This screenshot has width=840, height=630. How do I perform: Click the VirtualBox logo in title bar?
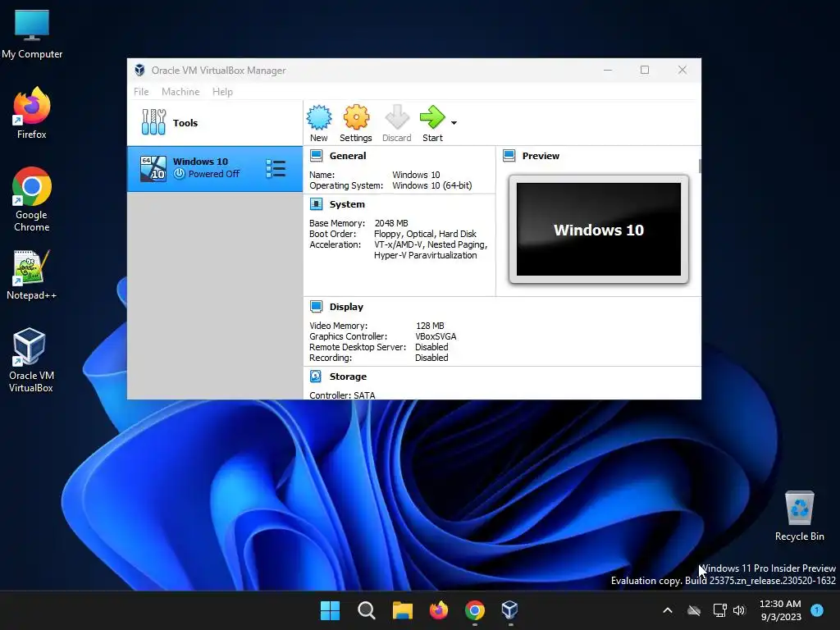click(139, 71)
